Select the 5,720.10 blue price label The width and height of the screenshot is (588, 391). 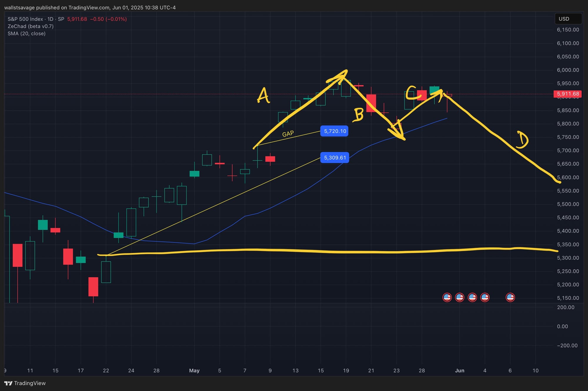pos(335,131)
